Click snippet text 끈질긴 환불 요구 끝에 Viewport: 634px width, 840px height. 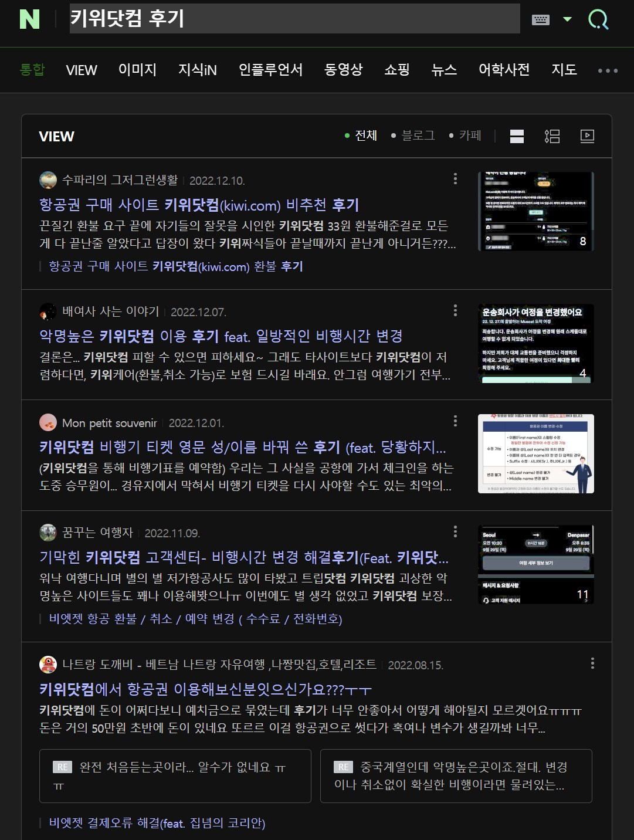tap(248, 235)
